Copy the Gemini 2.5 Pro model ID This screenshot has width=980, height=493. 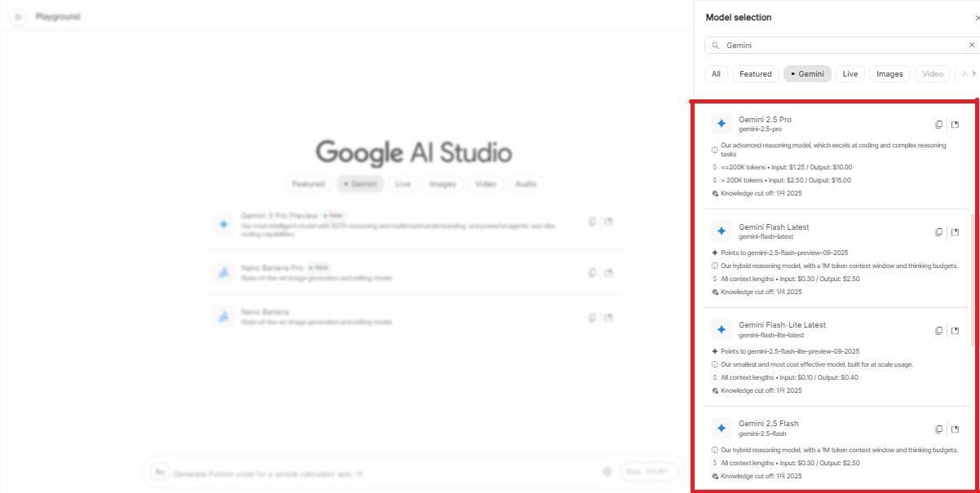click(x=938, y=125)
